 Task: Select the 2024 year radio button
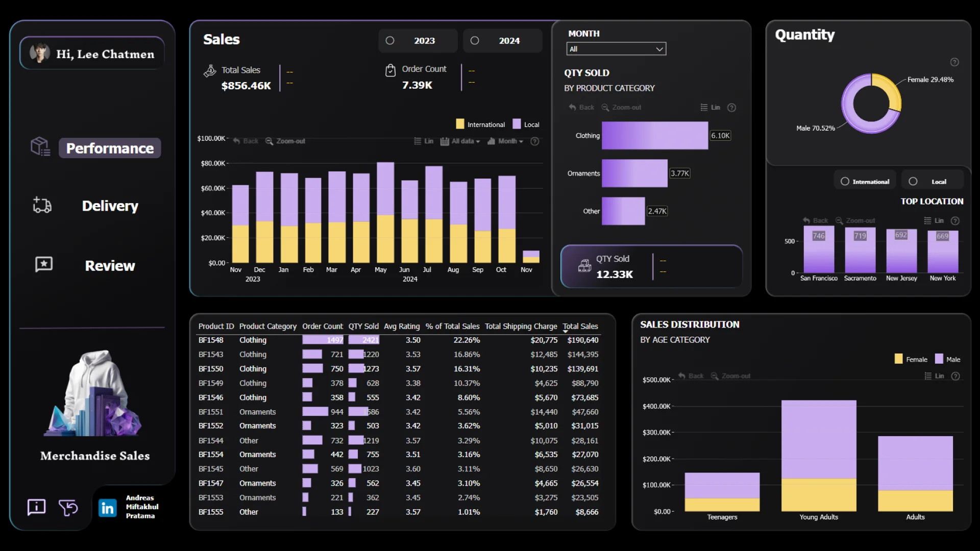pos(475,41)
